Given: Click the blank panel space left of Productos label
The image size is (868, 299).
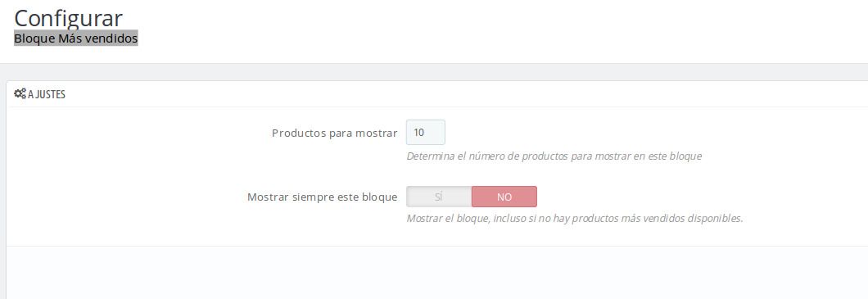Looking at the screenshot, I should [138, 133].
